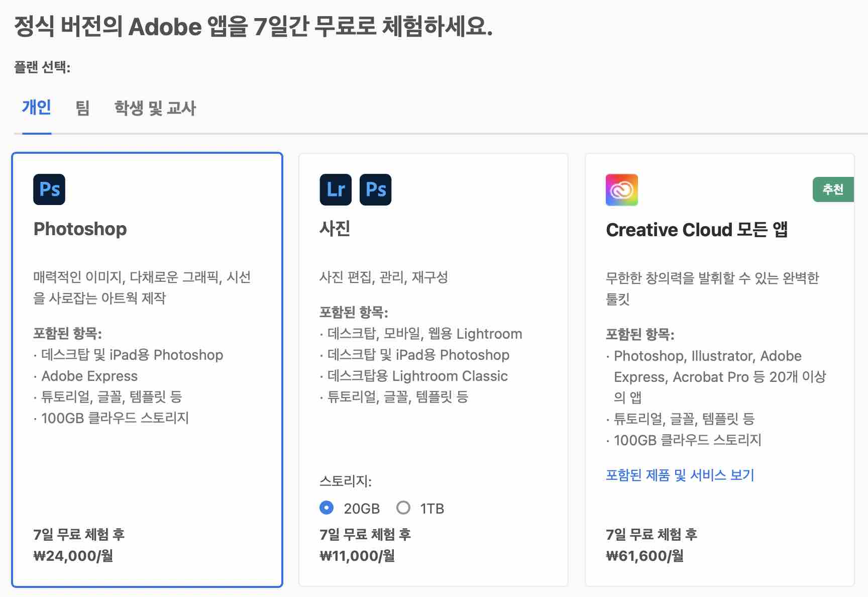868x597 pixels.
Task: Click the Adobe Express list item
Action: coord(89,376)
